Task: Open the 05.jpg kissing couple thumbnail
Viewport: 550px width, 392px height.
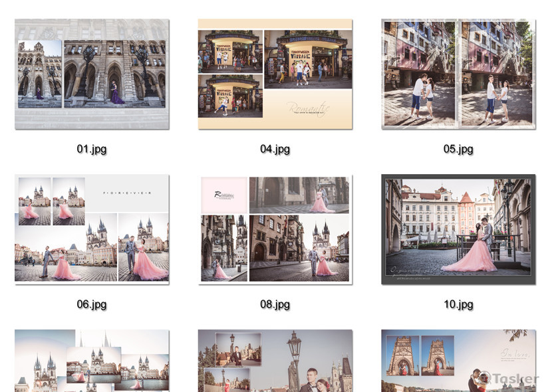Action: [458, 74]
